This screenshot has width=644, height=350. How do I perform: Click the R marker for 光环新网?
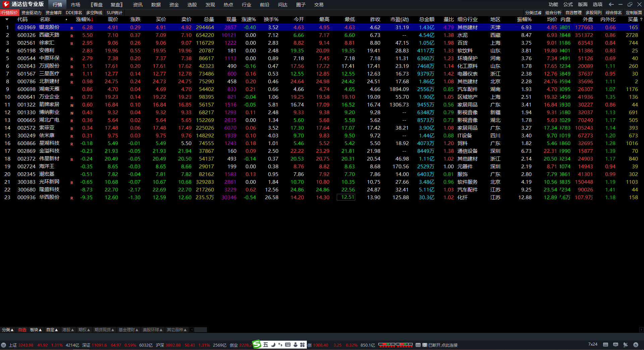(x=72, y=182)
